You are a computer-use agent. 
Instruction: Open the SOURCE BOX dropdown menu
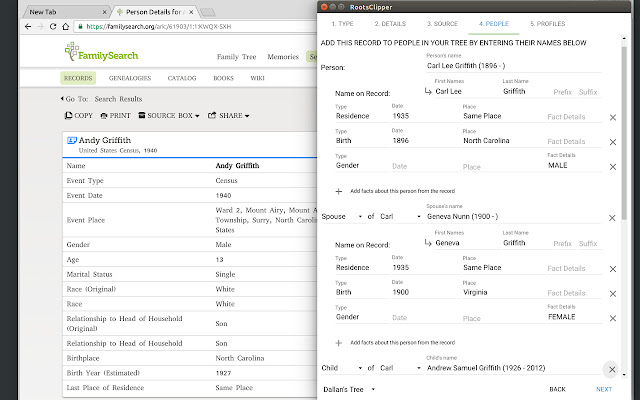[169, 116]
